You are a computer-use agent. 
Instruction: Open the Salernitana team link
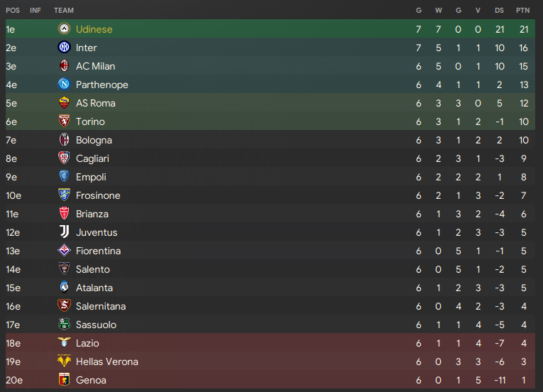(101, 306)
